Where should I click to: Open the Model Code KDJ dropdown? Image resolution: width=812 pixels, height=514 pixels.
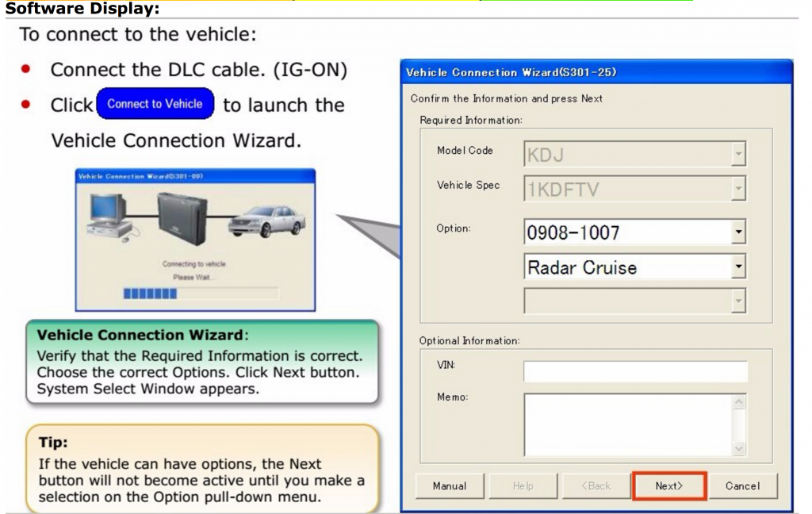pyautogui.click(x=738, y=153)
